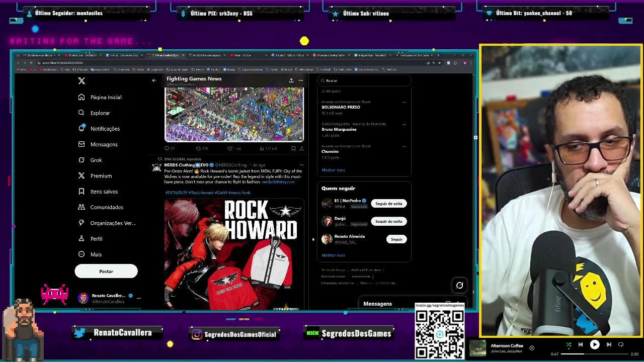Click Mostrar mais under trends
Viewport: 644px width, 362px height.
(333, 170)
